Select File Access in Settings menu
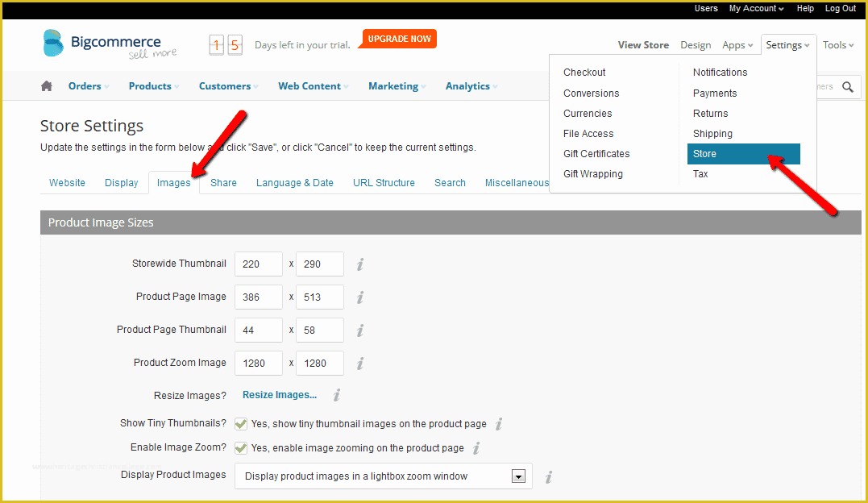This screenshot has width=868, height=503. point(588,134)
